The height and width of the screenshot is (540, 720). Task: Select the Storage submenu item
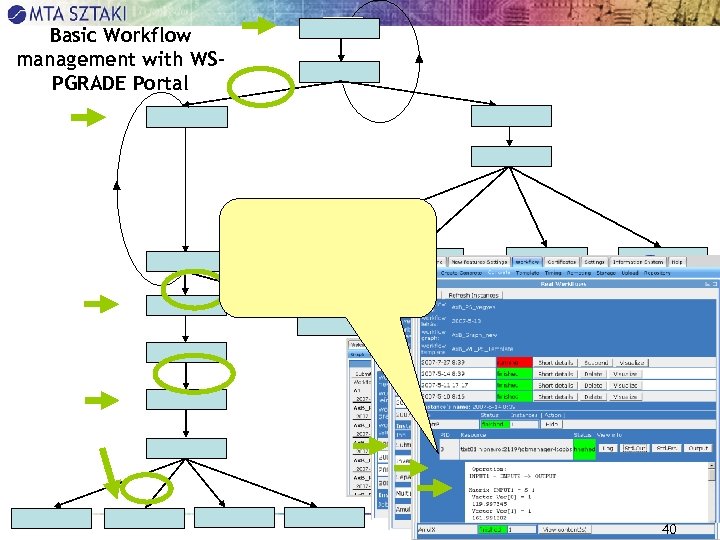(x=606, y=273)
